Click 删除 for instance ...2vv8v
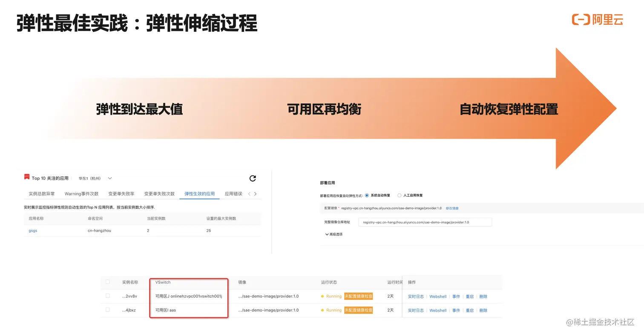This screenshot has width=644, height=336. coord(483,296)
